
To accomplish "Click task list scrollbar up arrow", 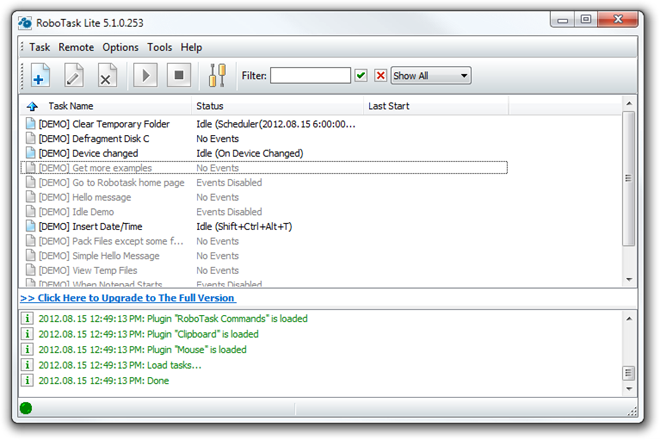I will point(629,104).
